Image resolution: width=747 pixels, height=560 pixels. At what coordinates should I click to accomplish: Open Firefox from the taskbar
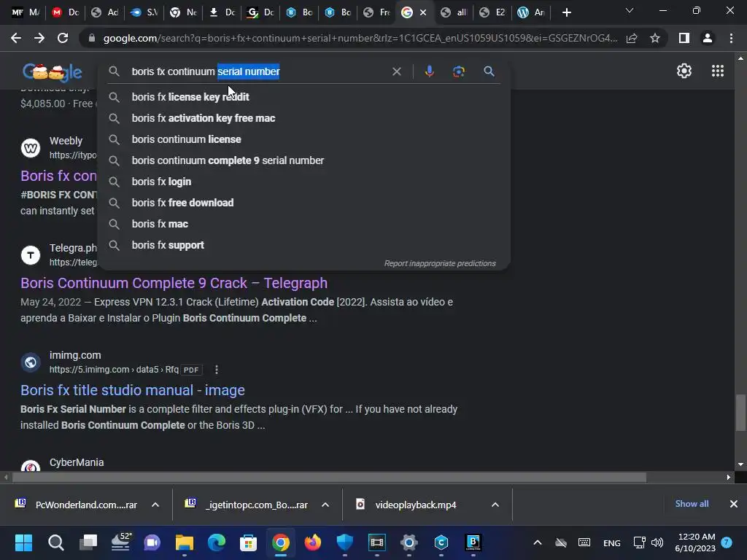[312, 542]
